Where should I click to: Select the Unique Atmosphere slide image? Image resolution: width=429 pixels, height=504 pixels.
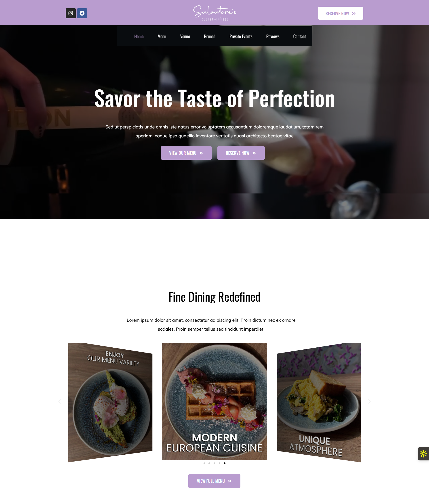pos(319,402)
